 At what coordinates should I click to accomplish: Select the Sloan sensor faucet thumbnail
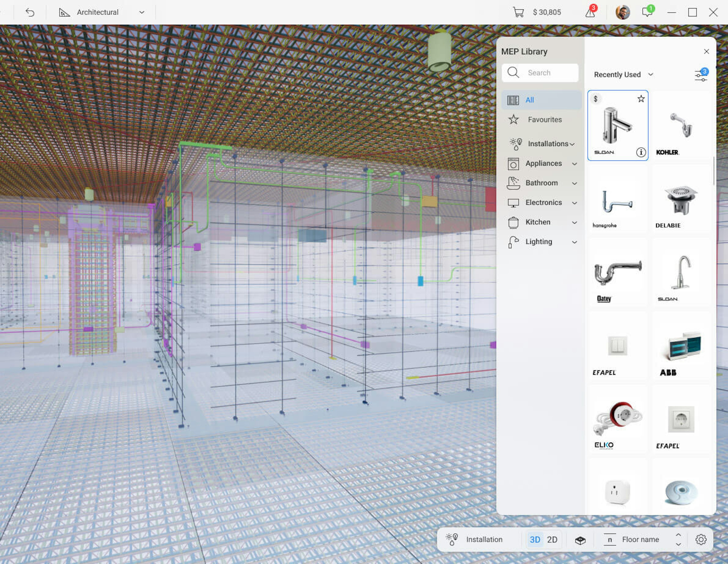(618, 125)
